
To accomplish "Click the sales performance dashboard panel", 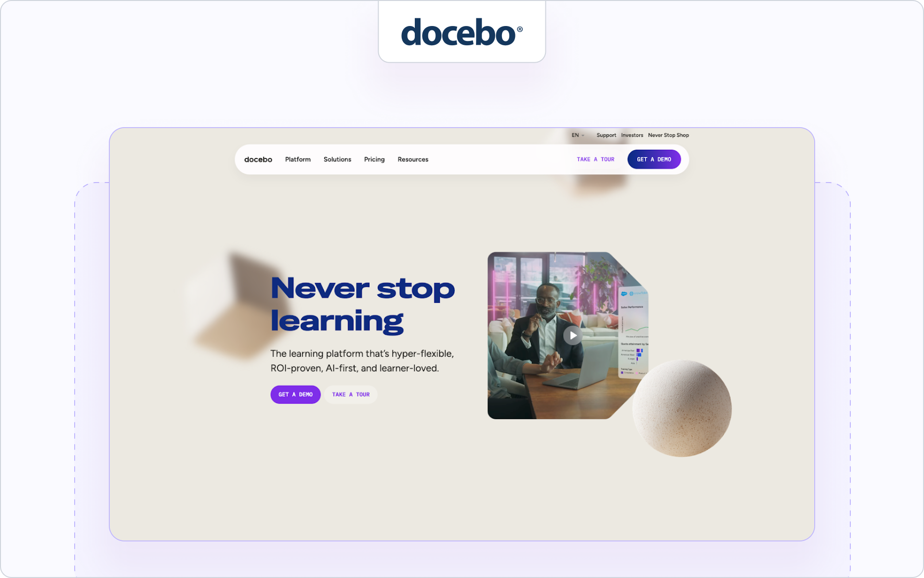I will 634,332.
